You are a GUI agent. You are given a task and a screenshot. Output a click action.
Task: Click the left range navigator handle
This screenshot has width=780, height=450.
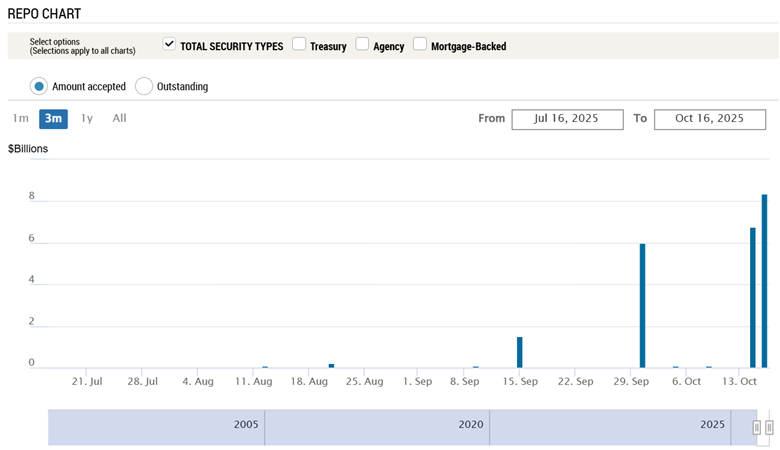[757, 428]
